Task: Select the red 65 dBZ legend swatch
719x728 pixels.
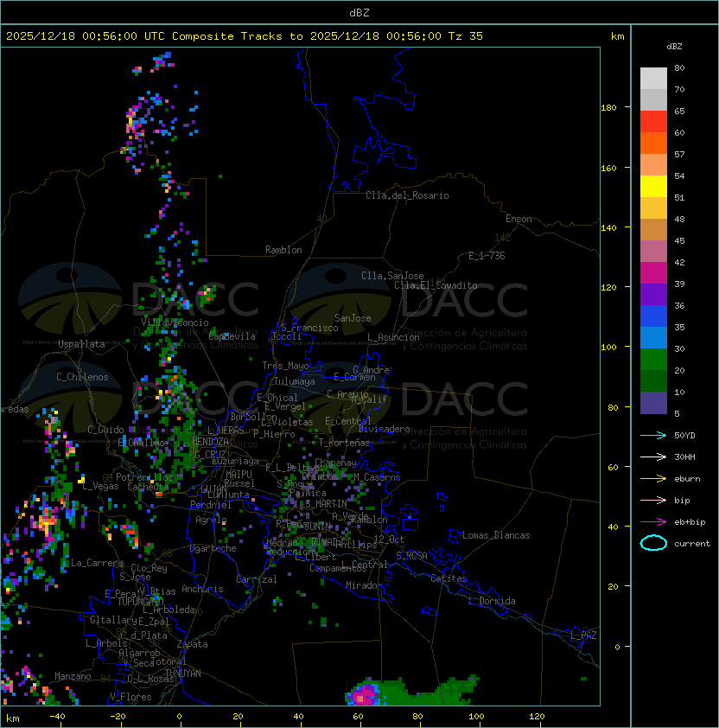Action: click(x=653, y=122)
